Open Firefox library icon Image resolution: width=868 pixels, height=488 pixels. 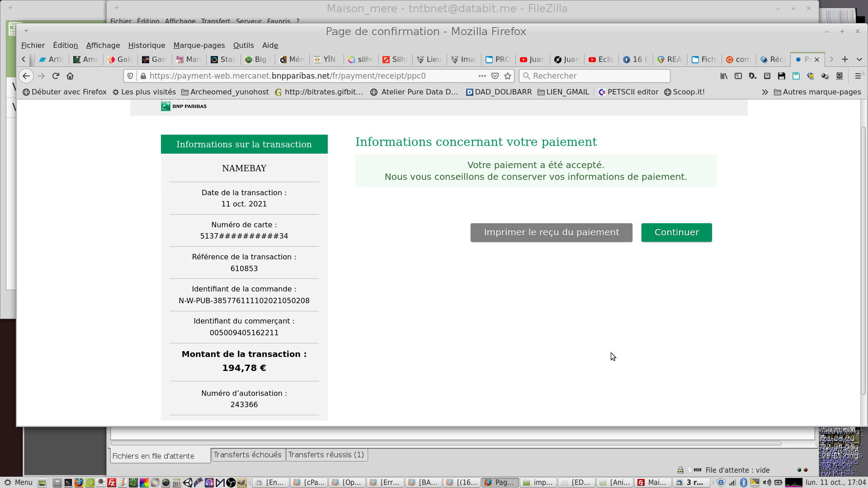point(724,76)
